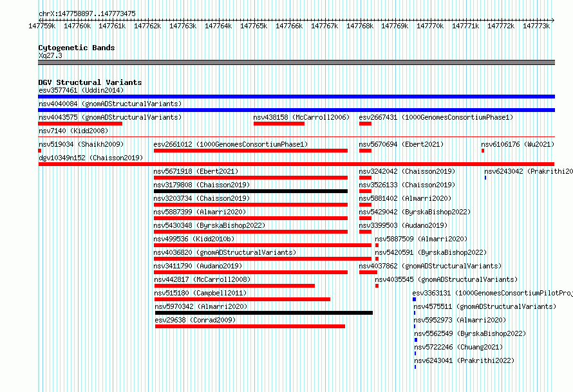The width and height of the screenshot is (573, 392).
Task: Click the nsv6243042 Prakrithi variant label
Action: click(x=529, y=171)
